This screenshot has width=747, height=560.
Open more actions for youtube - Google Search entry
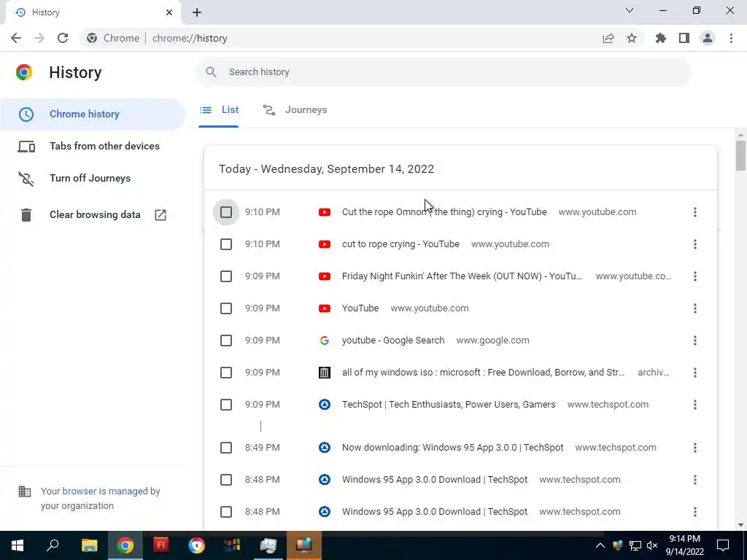[x=695, y=341]
